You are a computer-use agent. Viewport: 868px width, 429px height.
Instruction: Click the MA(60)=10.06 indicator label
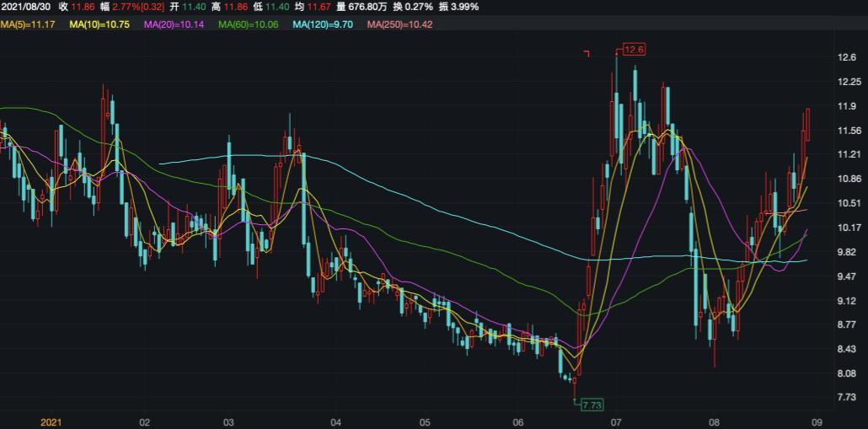coord(248,25)
